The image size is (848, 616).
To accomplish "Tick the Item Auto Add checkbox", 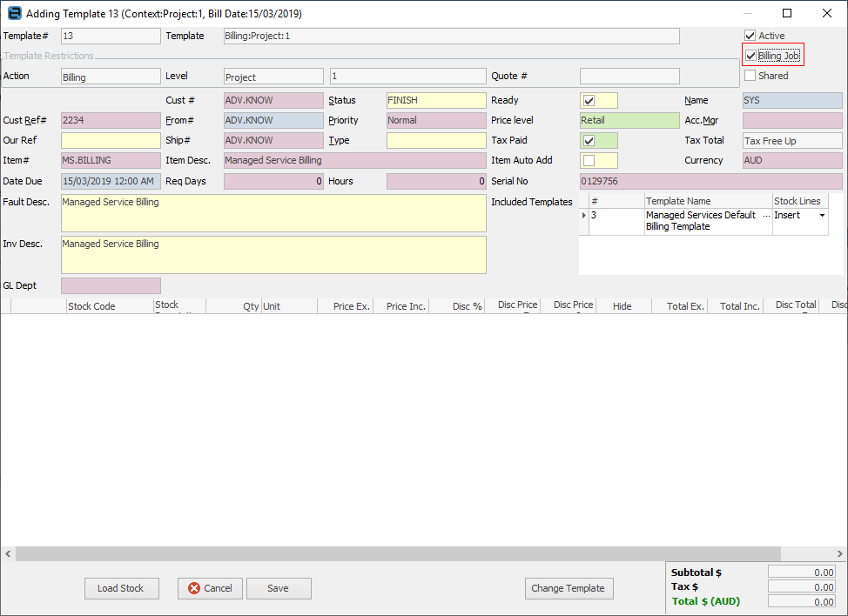I will pyautogui.click(x=589, y=160).
